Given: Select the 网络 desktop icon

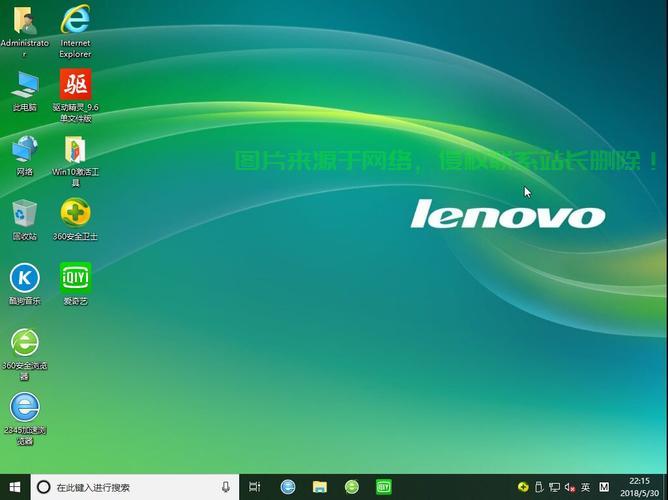Looking at the screenshot, I should pos(24,149).
